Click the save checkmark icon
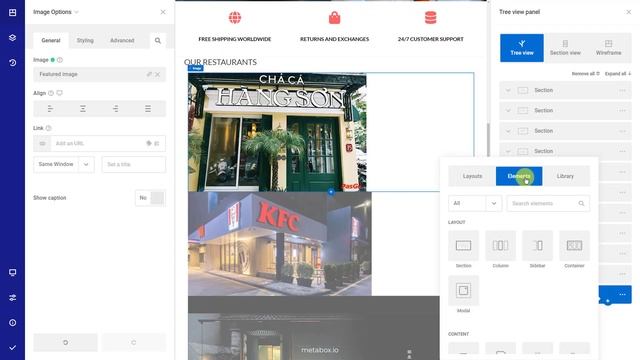This screenshot has width=640, height=360. coord(12,348)
